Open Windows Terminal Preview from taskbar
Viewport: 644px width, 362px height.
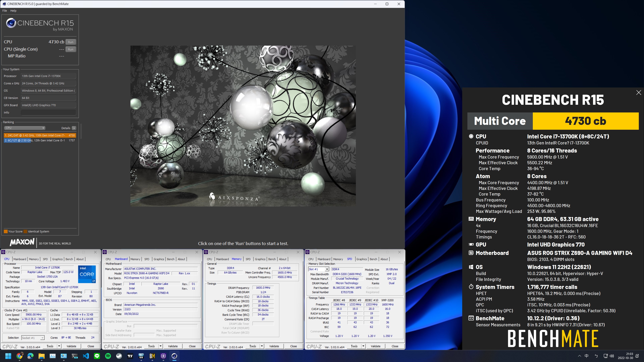(x=75, y=356)
